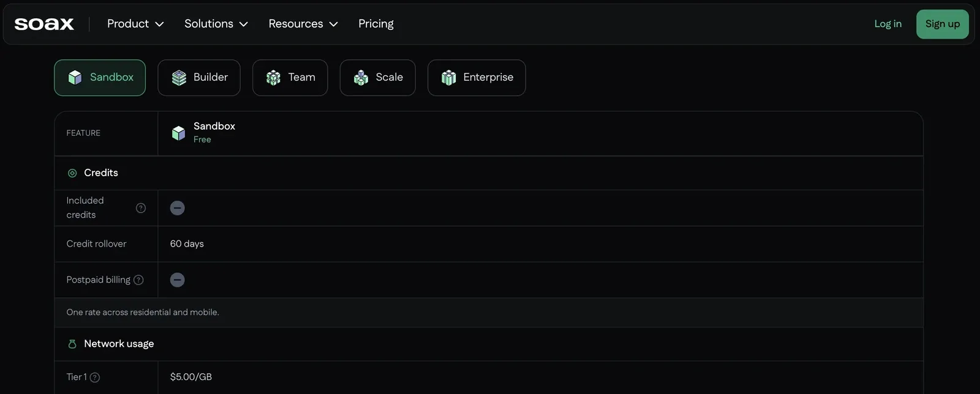Viewport: 980px width, 394px height.
Task: Click the '$5.00/GB' Tier 1 price
Action: (x=191, y=377)
